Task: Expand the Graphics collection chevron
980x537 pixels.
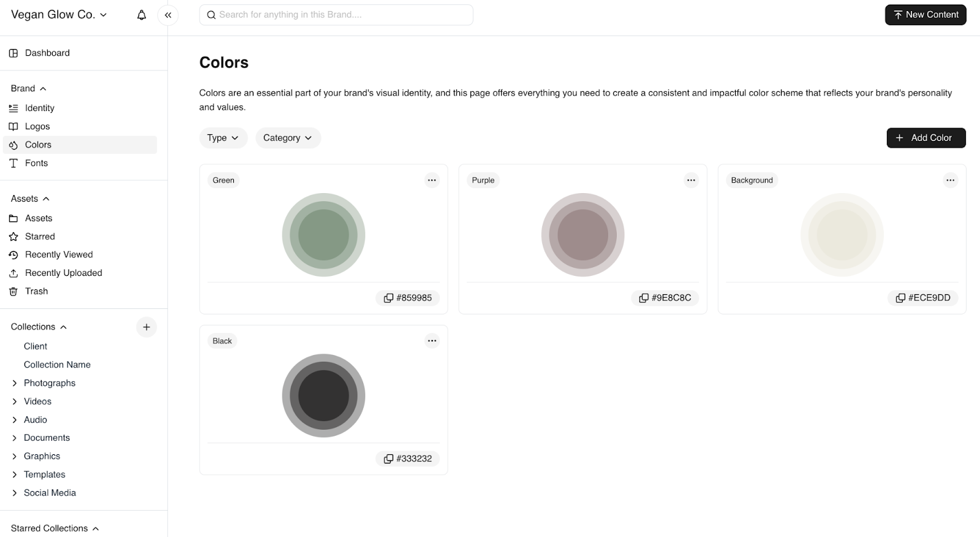Action: click(15, 456)
